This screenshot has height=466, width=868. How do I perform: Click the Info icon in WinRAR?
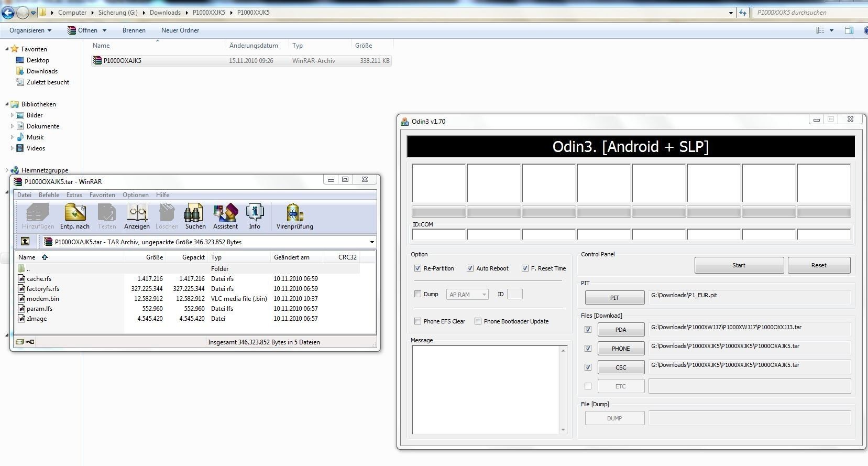[x=255, y=216]
